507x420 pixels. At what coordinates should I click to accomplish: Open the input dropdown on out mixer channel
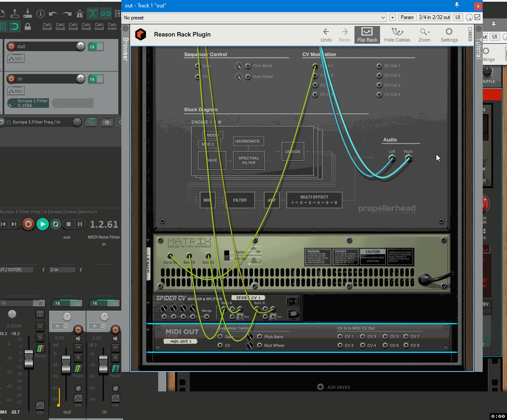pyautogui.click(x=60, y=326)
